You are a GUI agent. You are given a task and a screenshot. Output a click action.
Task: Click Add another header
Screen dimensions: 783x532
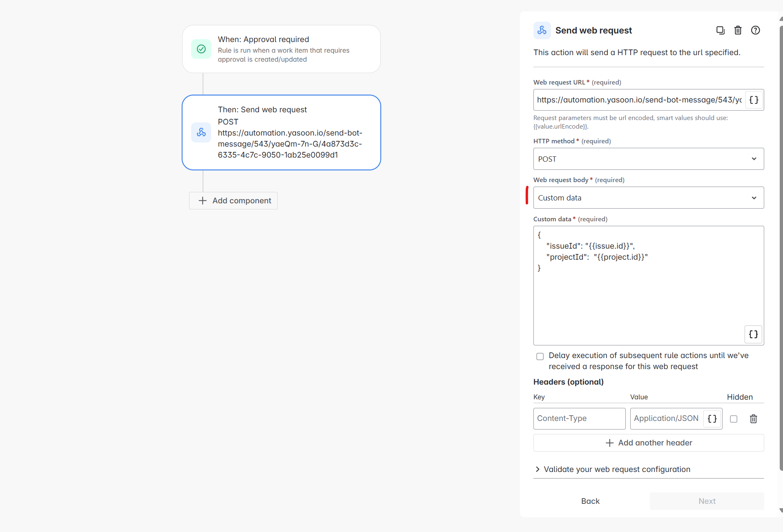[648, 443]
